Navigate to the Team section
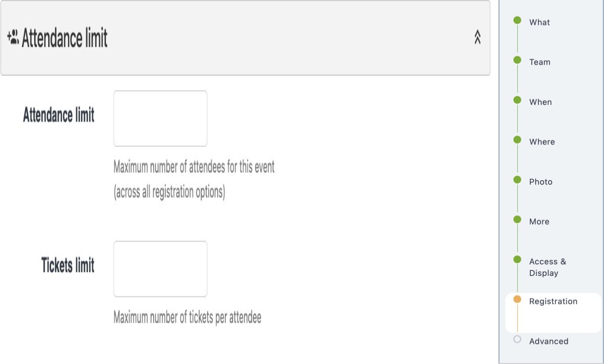604x364 pixels. (x=539, y=62)
